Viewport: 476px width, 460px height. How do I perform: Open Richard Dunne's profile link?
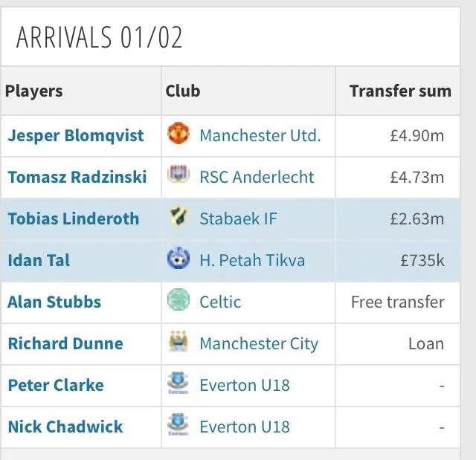[x=65, y=344]
